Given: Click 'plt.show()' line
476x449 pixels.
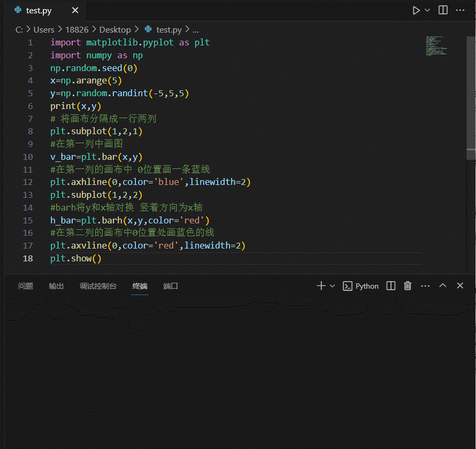Looking at the screenshot, I should [75, 259].
